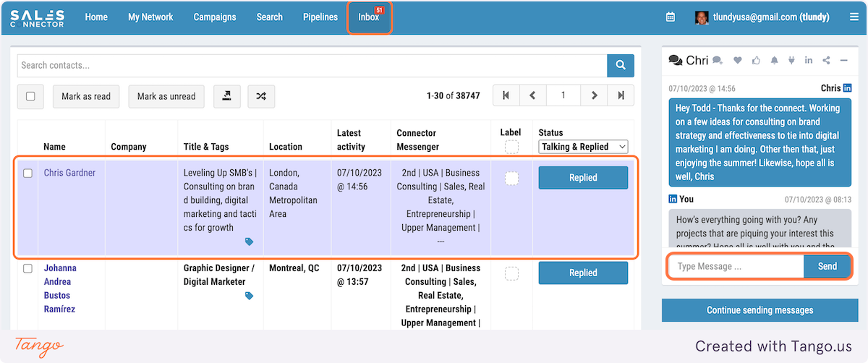Go to previous page arrow
Screen dimensions: 868x363
(x=532, y=95)
